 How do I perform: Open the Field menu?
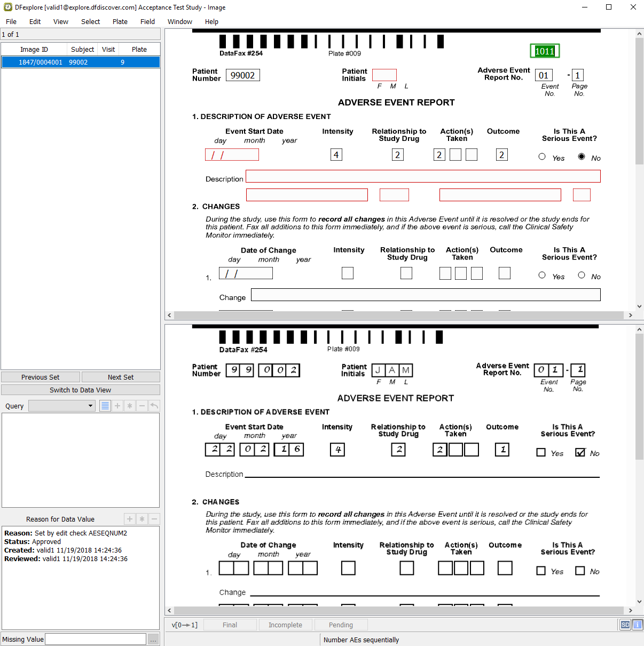(147, 22)
